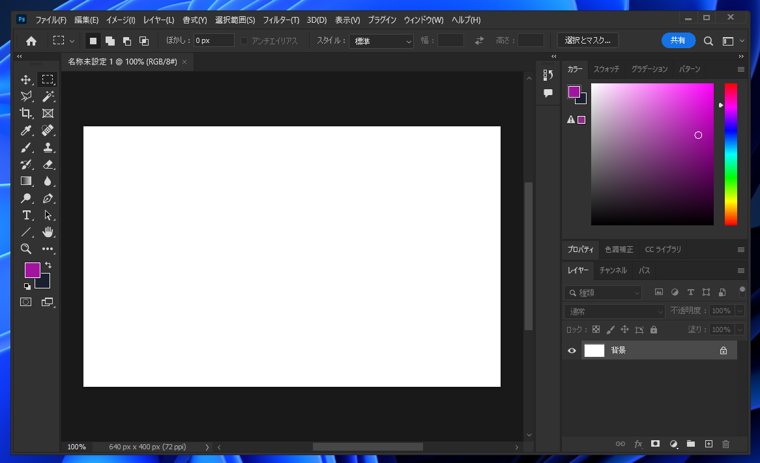Open the 不透明度 slider dropdown arrow

tap(740, 311)
